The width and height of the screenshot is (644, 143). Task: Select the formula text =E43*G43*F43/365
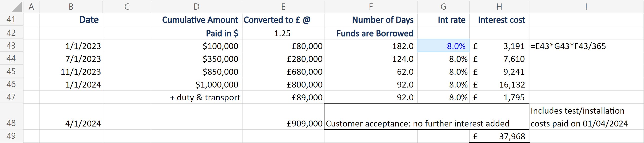(568, 46)
